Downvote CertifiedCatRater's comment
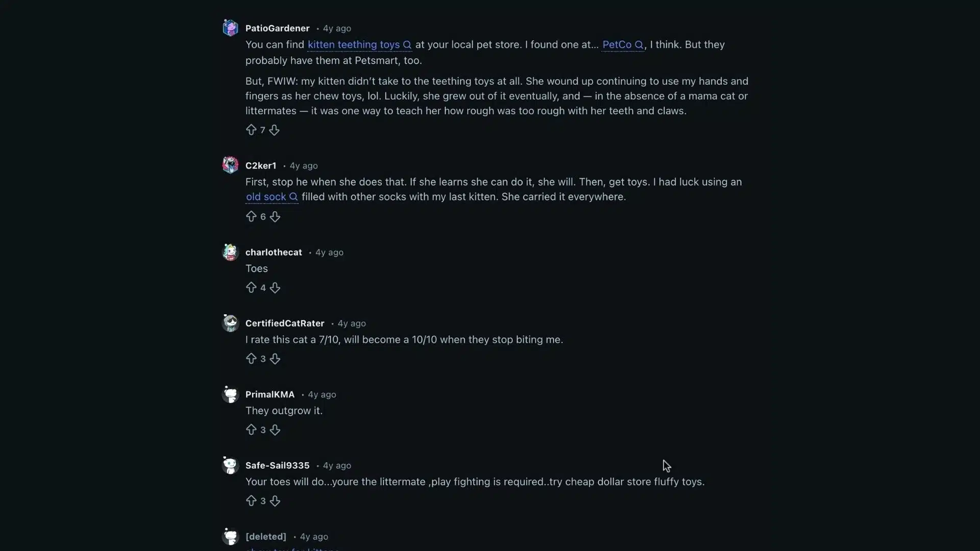Viewport: 980px width, 551px height. 275,359
